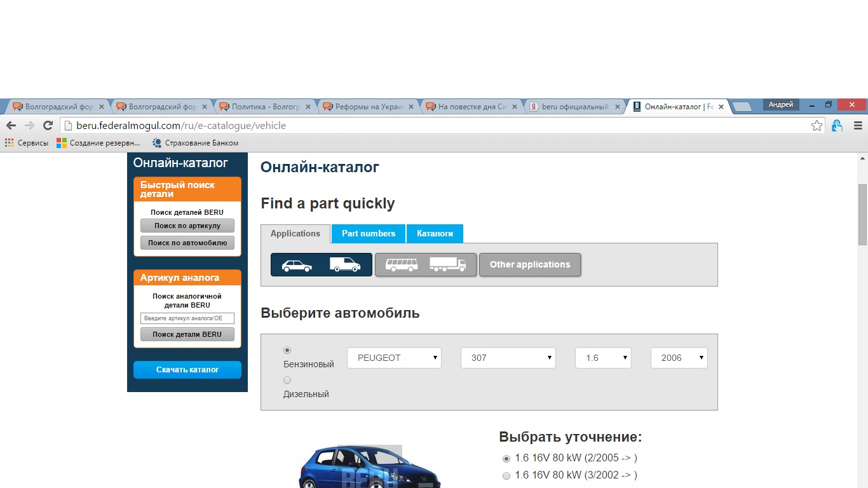868x488 pixels.
Task: Focus the analog part number input field
Action: click(x=187, y=318)
